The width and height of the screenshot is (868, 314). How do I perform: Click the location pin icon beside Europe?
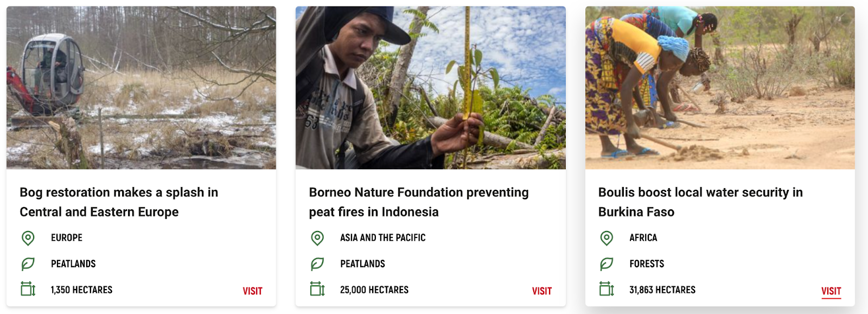click(28, 238)
